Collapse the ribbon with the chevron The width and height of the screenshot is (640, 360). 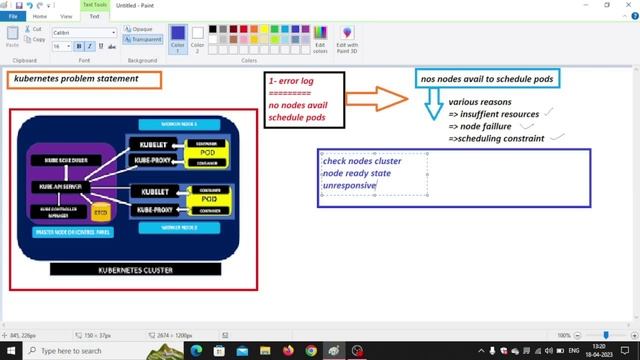click(625, 16)
